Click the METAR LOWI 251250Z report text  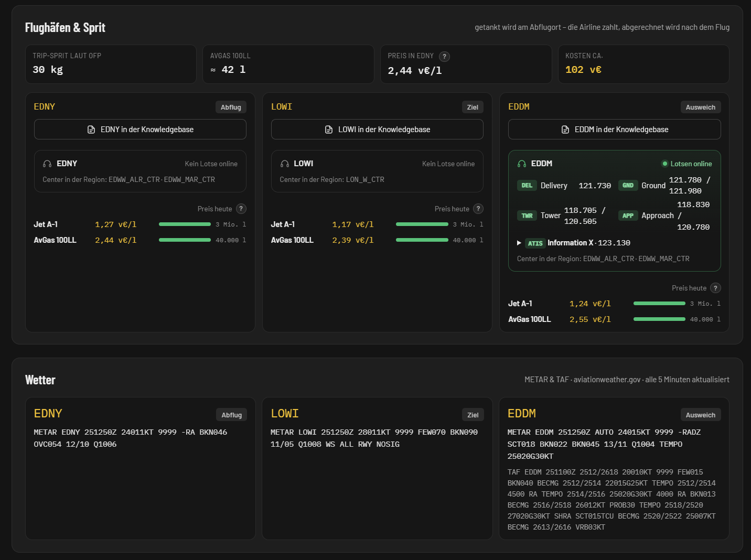374,438
